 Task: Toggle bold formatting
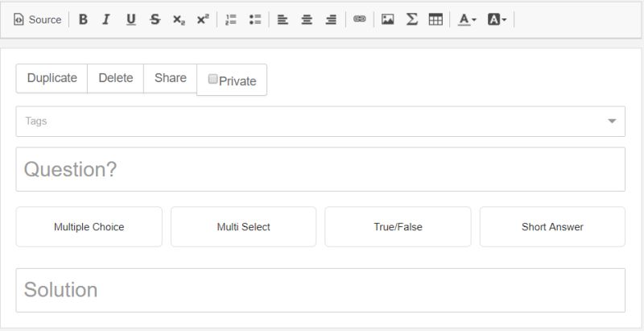pyautogui.click(x=83, y=19)
